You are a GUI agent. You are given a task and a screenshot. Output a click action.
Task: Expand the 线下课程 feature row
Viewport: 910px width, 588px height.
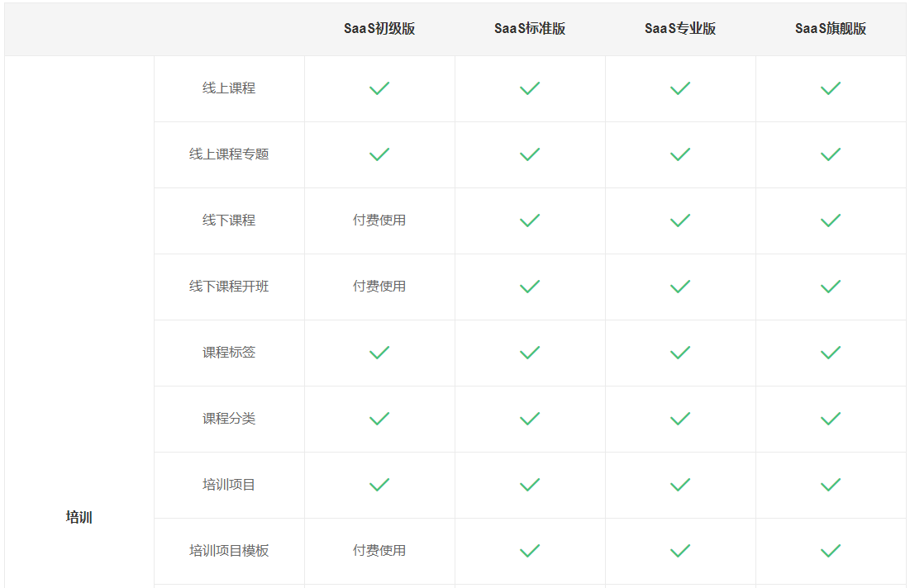click(x=228, y=220)
